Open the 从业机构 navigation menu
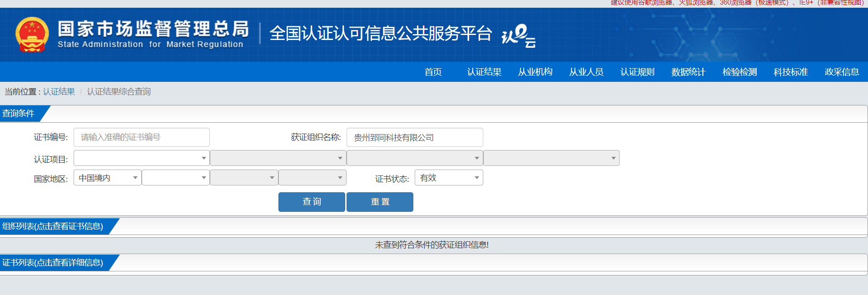The width and height of the screenshot is (868, 295). pos(535,72)
